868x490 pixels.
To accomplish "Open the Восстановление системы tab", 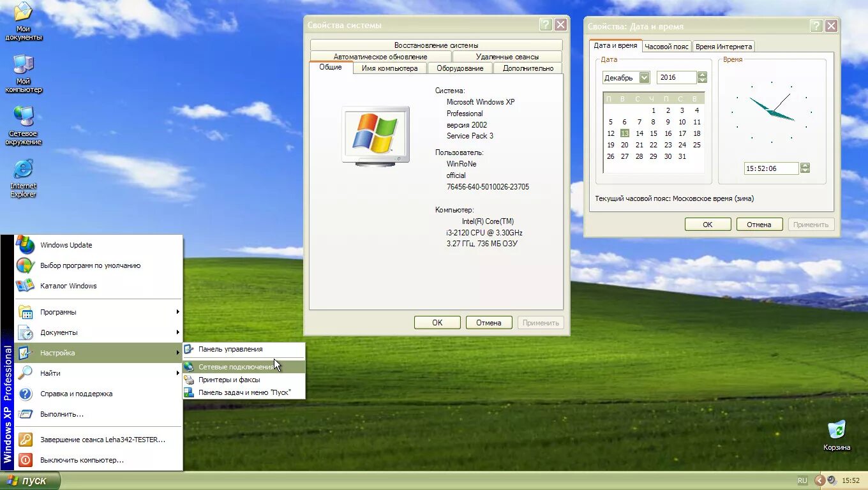I will point(436,45).
